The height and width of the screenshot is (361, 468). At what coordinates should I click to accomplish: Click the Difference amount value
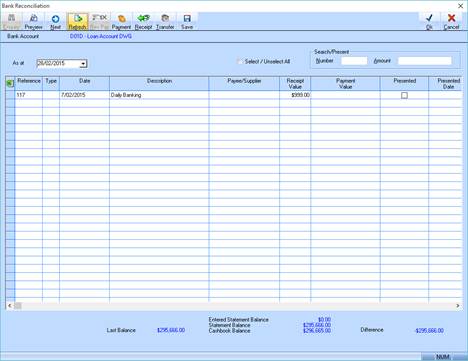(429, 330)
